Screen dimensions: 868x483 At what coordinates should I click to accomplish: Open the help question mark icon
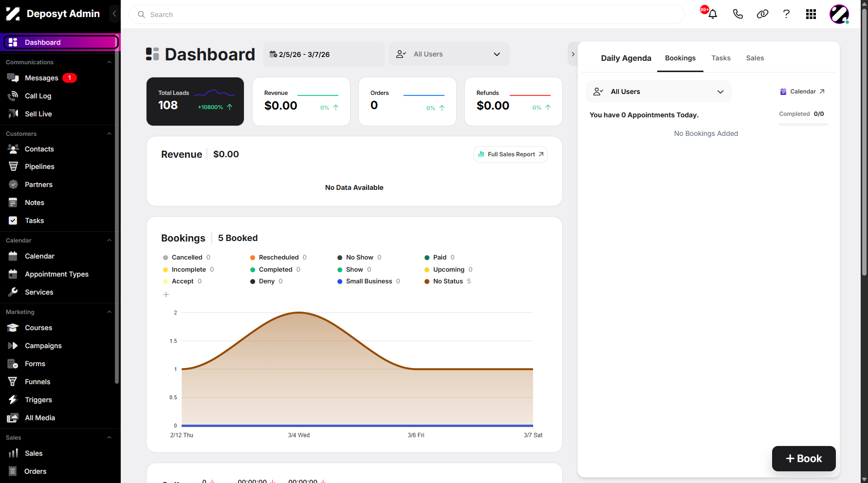point(786,14)
